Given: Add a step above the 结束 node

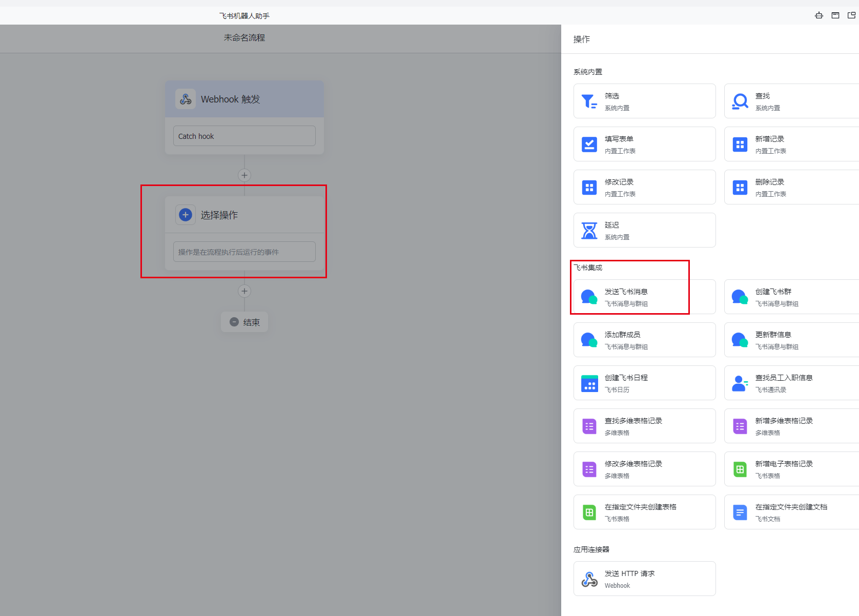Looking at the screenshot, I should pos(244,291).
